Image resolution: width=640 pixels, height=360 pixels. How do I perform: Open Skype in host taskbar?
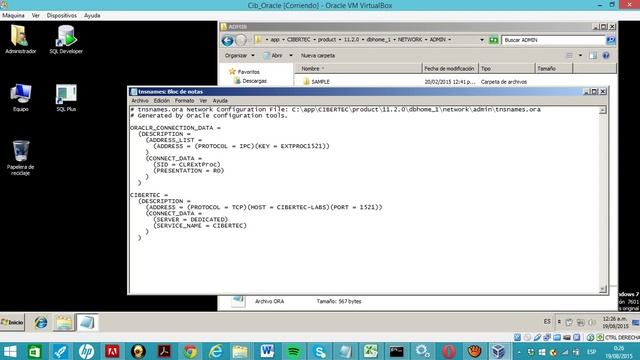[320, 351]
